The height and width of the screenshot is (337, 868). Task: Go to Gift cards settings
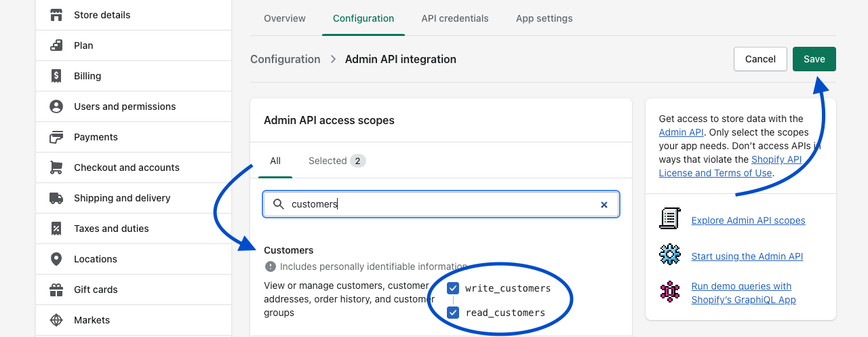[x=134, y=290]
